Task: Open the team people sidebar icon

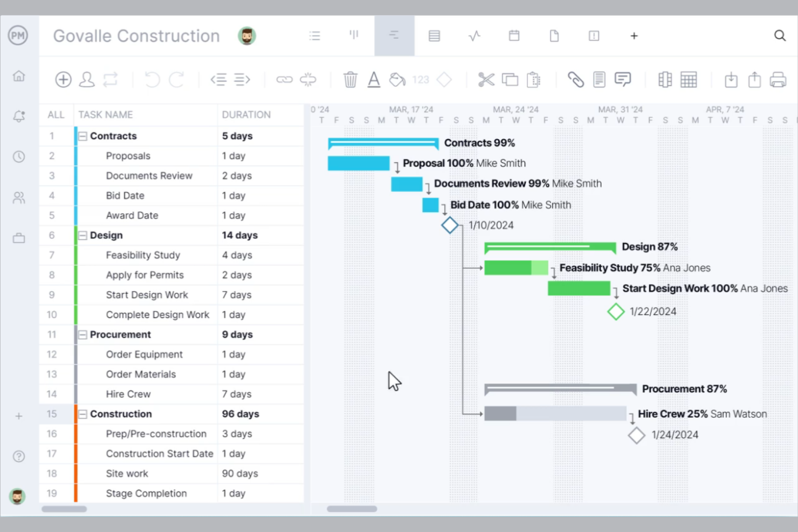Action: [x=19, y=198]
